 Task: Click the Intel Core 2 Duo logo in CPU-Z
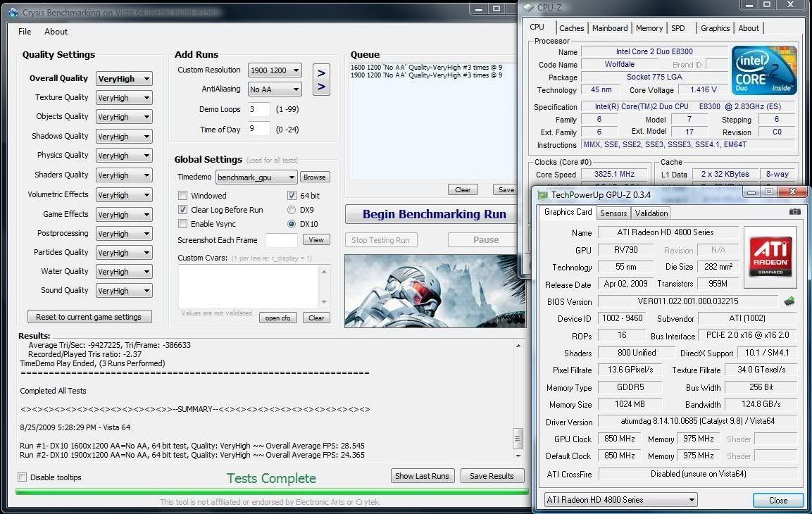[764, 70]
